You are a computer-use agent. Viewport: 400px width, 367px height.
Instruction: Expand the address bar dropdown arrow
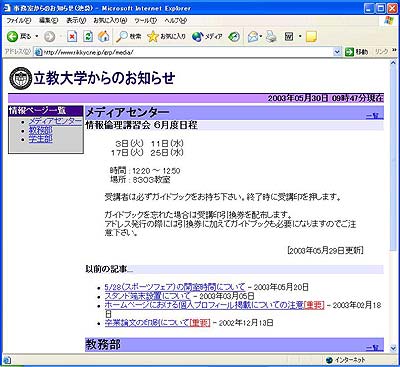(x=337, y=52)
